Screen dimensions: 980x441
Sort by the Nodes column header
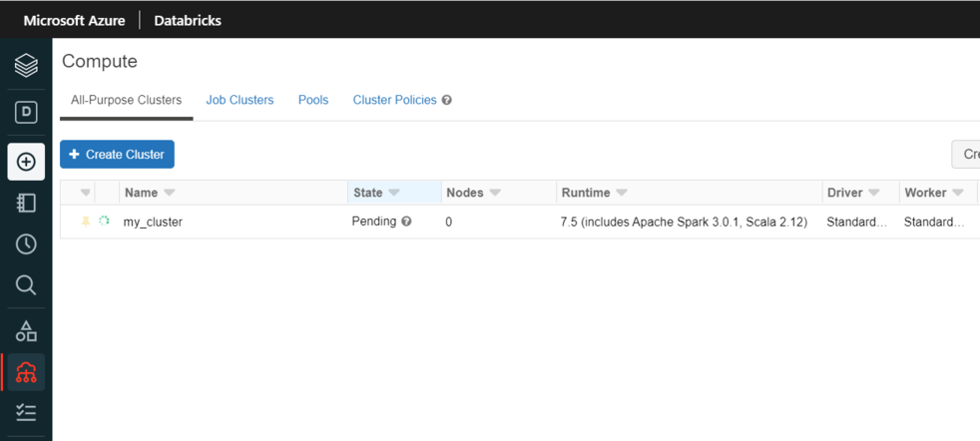click(x=464, y=193)
